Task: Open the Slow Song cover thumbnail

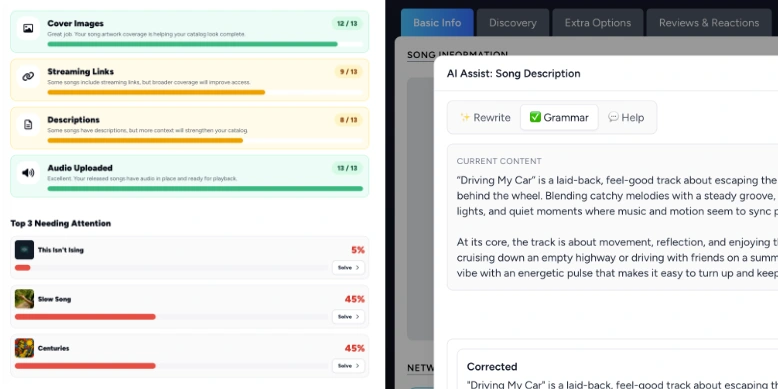Action: pyautogui.click(x=24, y=299)
